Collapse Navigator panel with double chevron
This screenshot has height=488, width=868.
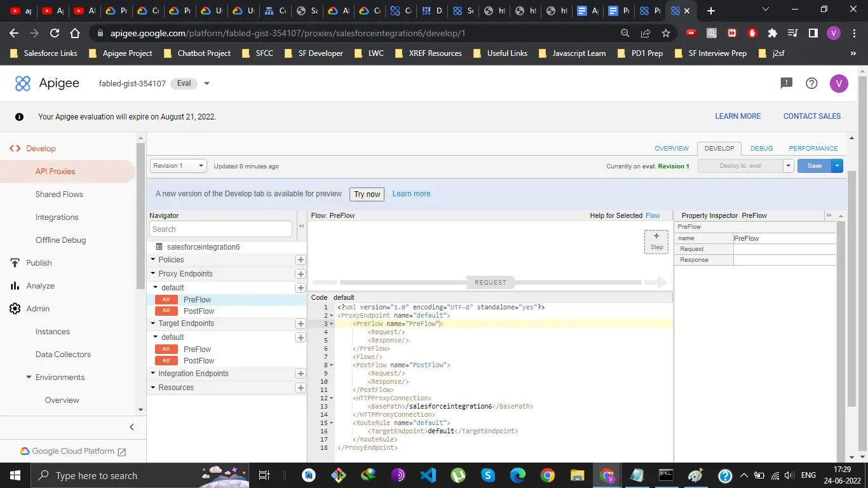[x=301, y=226]
